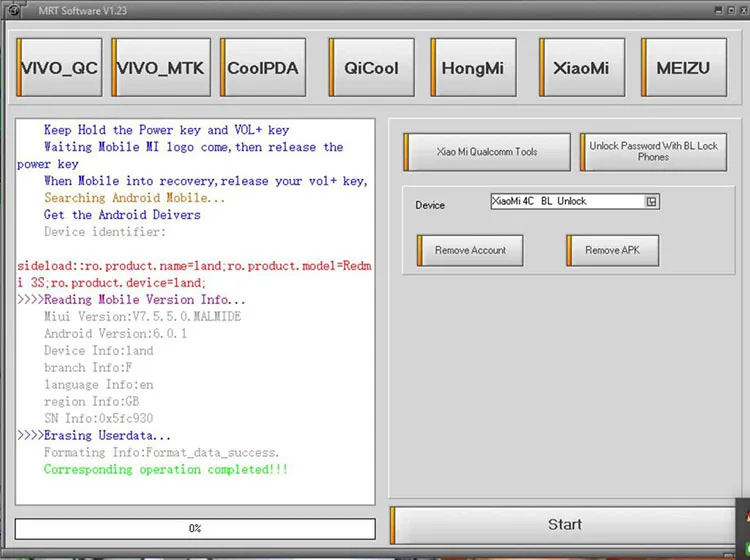Click 'Corresponding operation completed!!!' message
Screen dimensions: 750x560
click(x=165, y=470)
